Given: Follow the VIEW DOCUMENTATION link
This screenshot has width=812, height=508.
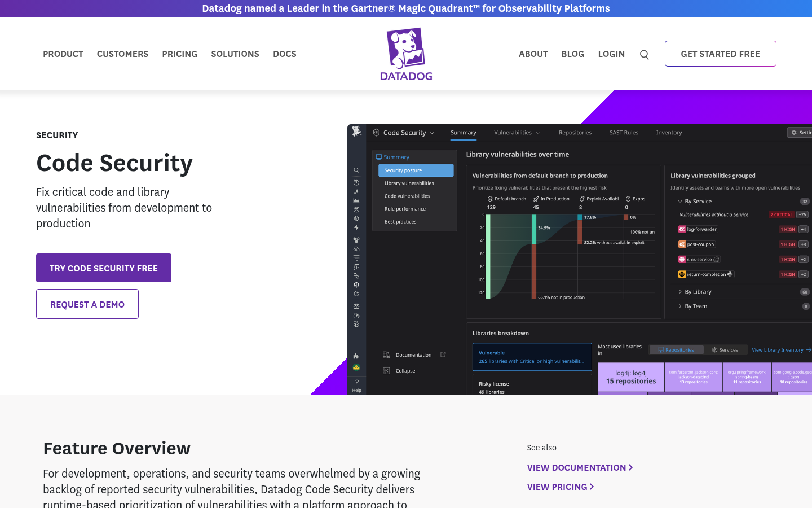Looking at the screenshot, I should coord(580,467).
